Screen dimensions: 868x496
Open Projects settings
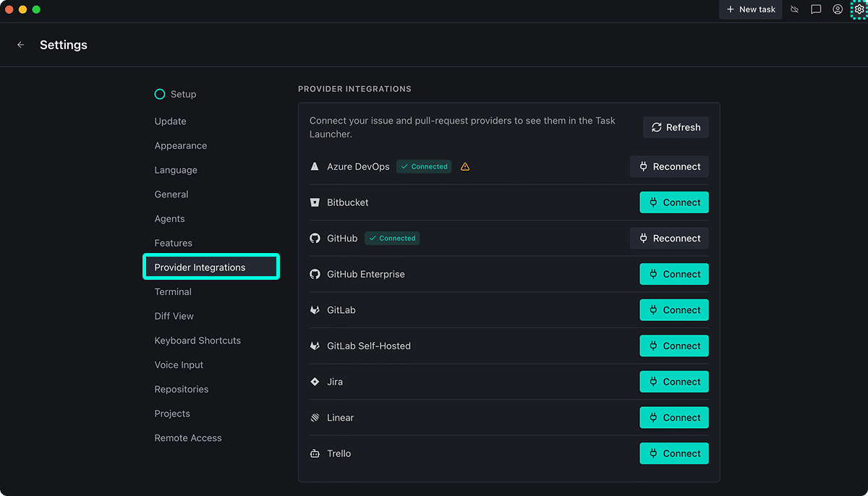(x=172, y=414)
